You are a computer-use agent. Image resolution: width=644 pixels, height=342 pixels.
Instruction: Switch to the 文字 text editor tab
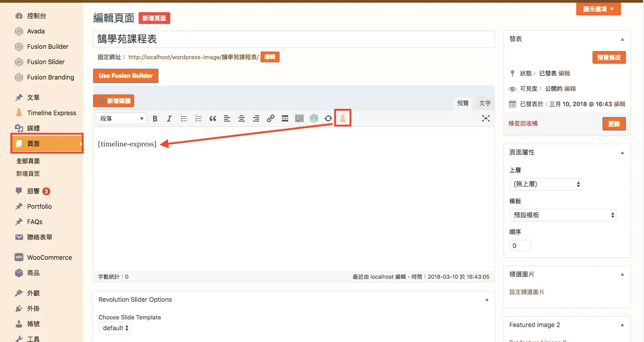tap(485, 103)
